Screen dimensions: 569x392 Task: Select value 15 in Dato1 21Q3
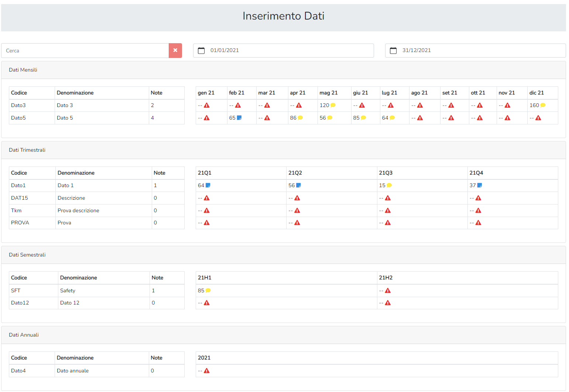pos(382,185)
